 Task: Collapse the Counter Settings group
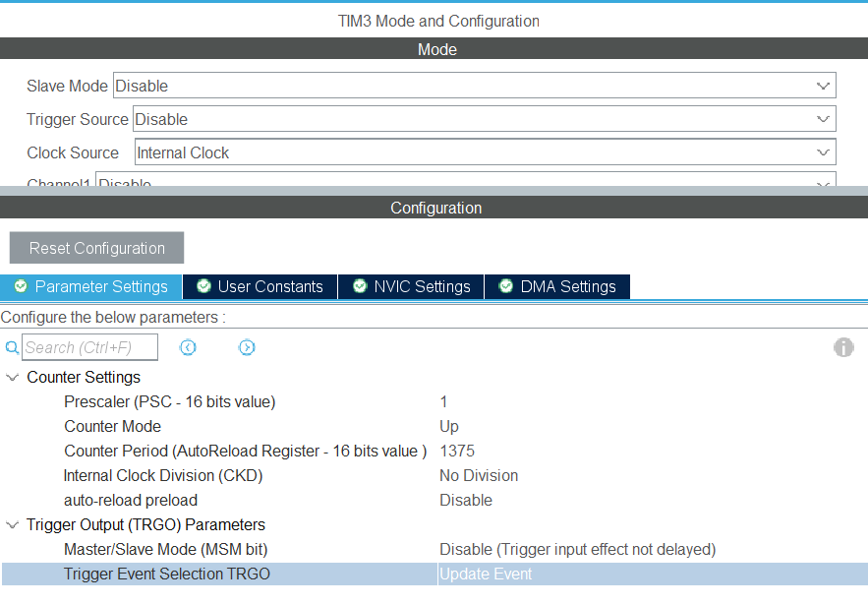(x=12, y=378)
